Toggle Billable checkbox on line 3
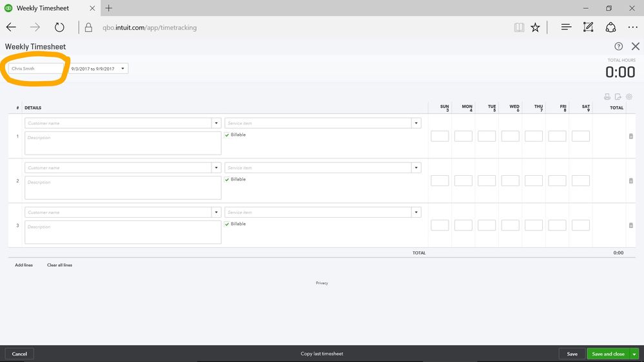The height and width of the screenshot is (362, 644). click(x=227, y=224)
